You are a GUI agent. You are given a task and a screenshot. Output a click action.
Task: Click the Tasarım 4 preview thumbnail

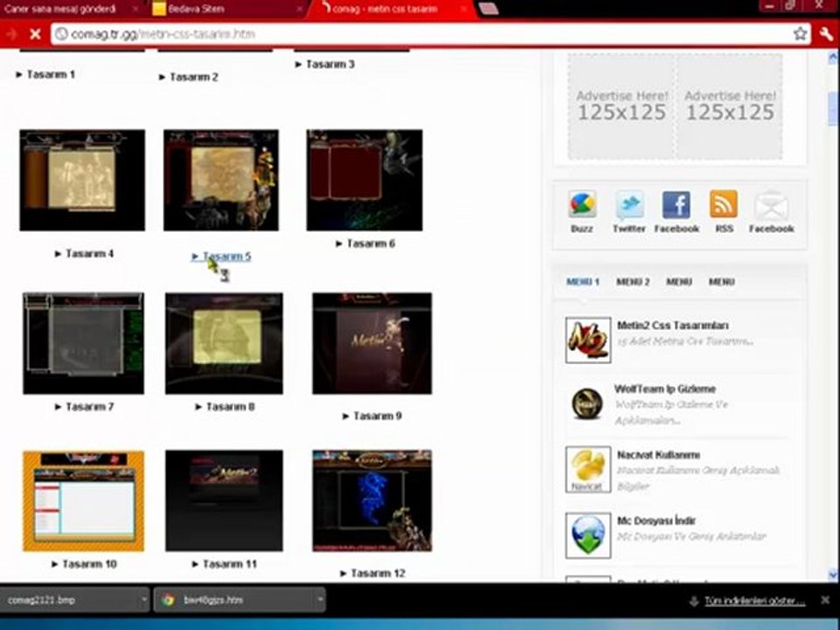(x=82, y=180)
